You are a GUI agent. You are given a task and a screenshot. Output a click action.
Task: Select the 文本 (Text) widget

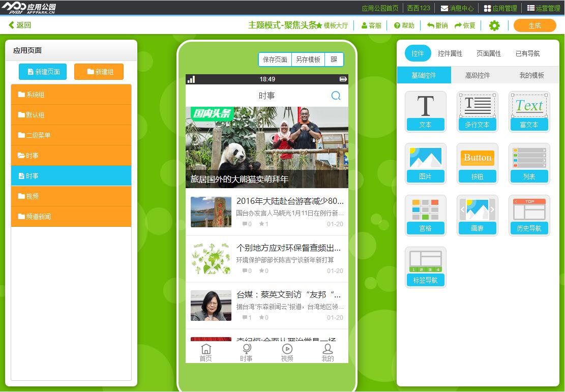426,111
